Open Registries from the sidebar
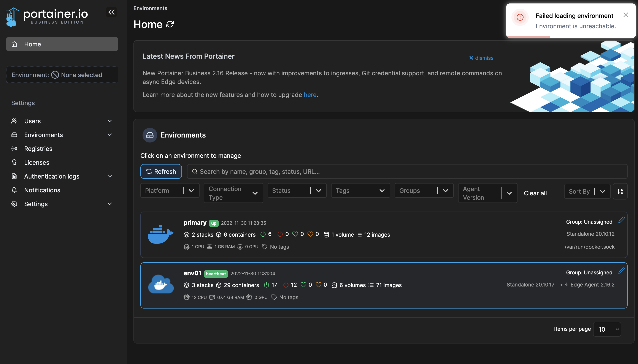638x364 pixels. [38, 149]
